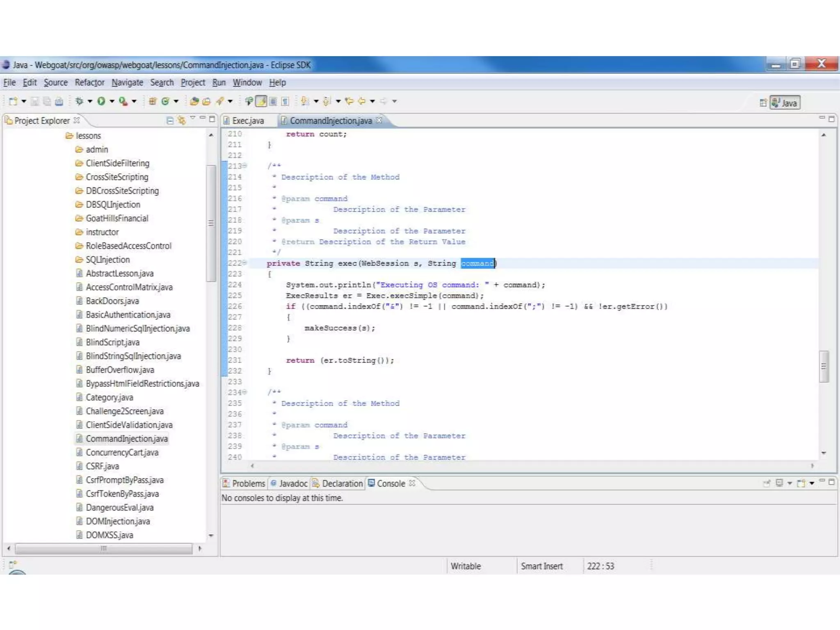Select BufferOverflow.java in Project Explorer
840x630 pixels.
120,370
